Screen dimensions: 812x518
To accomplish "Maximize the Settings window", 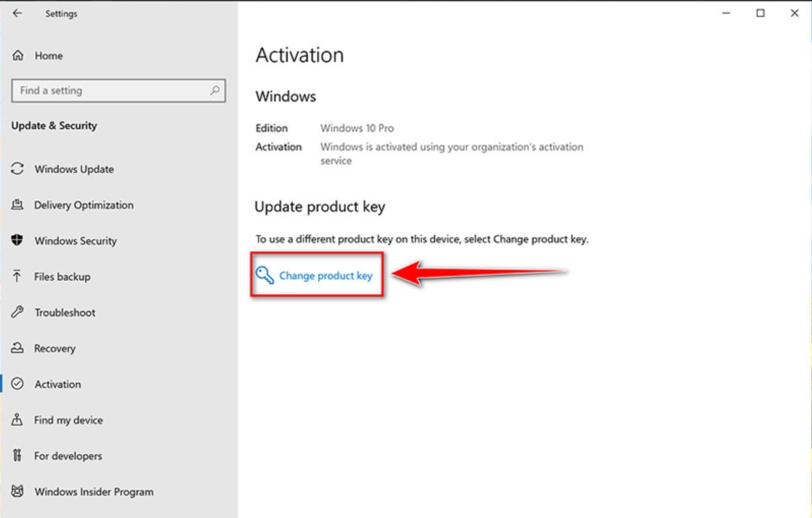I will [760, 13].
